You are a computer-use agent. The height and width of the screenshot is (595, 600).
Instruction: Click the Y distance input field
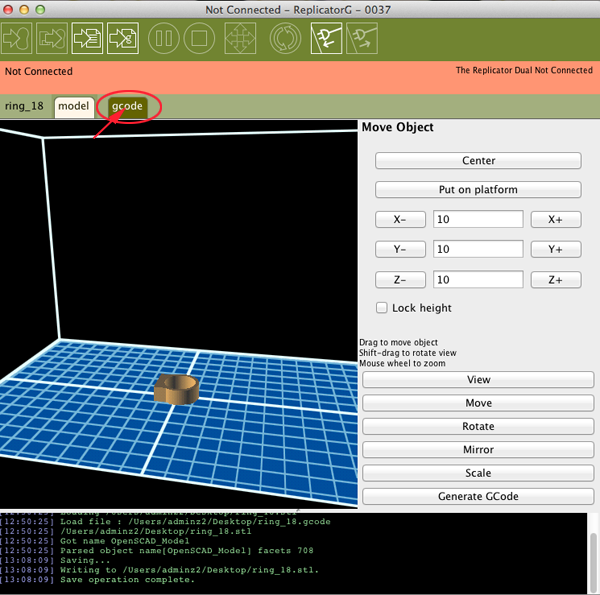[478, 249]
